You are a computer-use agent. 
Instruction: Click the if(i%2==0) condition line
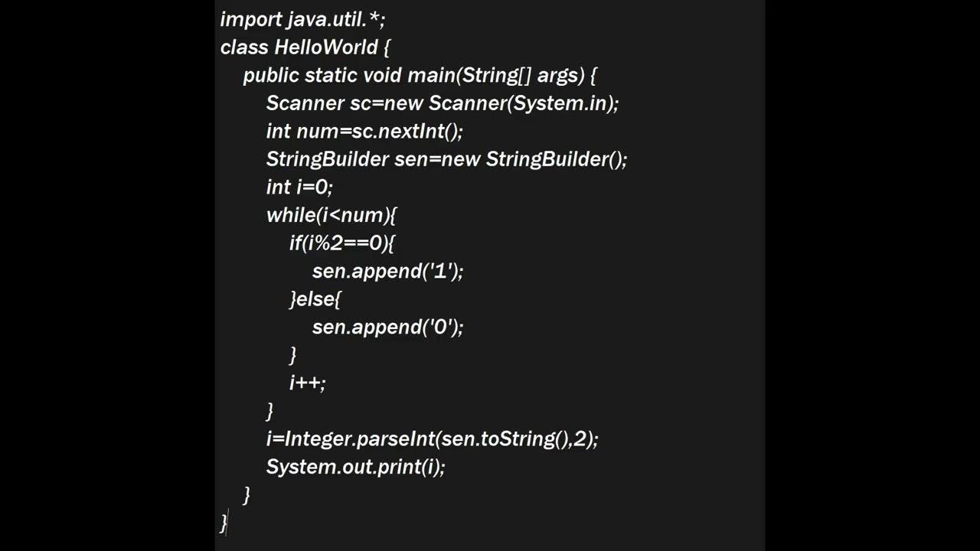(x=341, y=243)
